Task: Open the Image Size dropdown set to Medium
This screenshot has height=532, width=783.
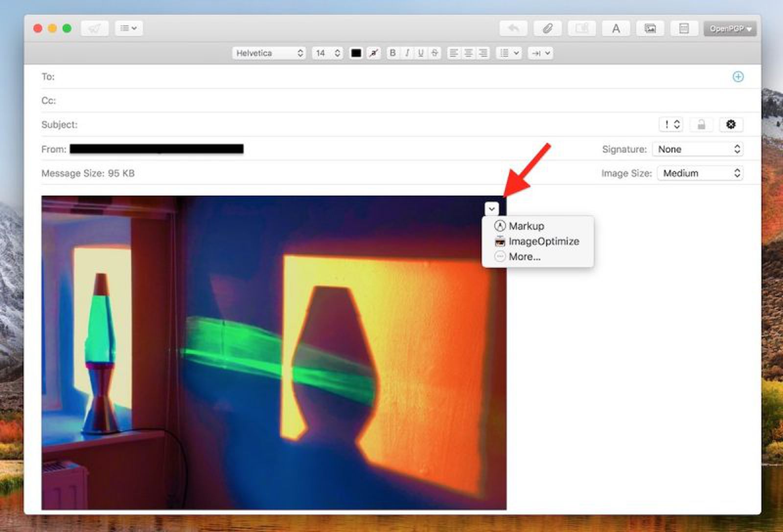Action: tap(700, 173)
